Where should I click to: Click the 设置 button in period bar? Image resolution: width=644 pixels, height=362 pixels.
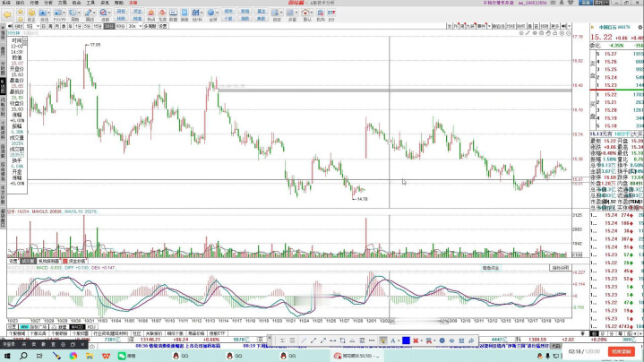[x=163, y=27]
